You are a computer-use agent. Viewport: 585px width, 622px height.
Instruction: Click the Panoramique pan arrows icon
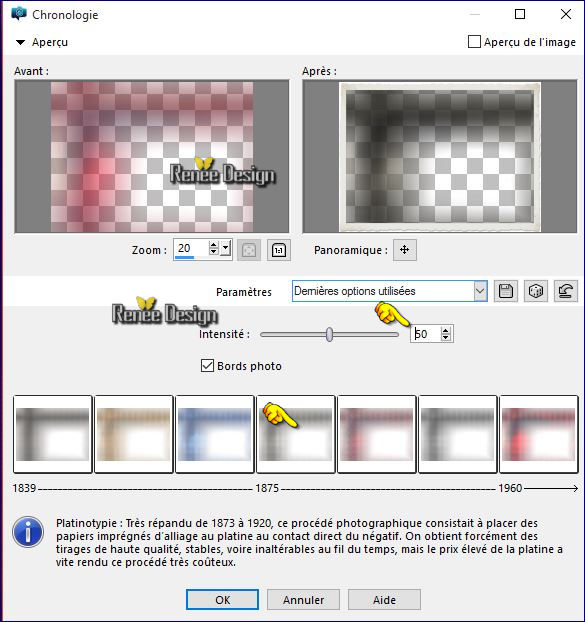[405, 250]
